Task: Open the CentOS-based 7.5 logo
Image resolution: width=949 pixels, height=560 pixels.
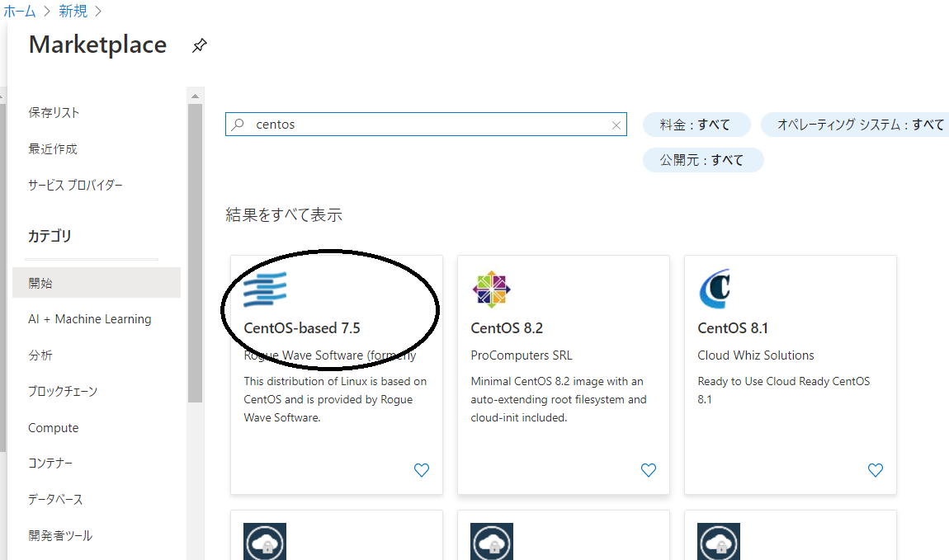Action: (265, 289)
